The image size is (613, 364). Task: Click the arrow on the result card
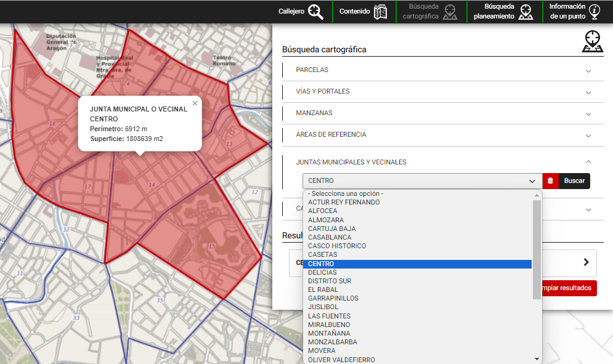pos(586,262)
